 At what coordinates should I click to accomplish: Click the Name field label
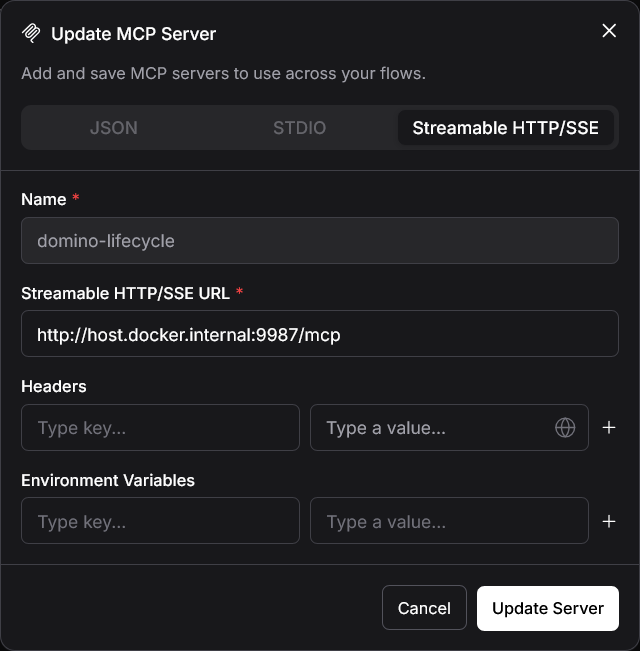coord(44,199)
